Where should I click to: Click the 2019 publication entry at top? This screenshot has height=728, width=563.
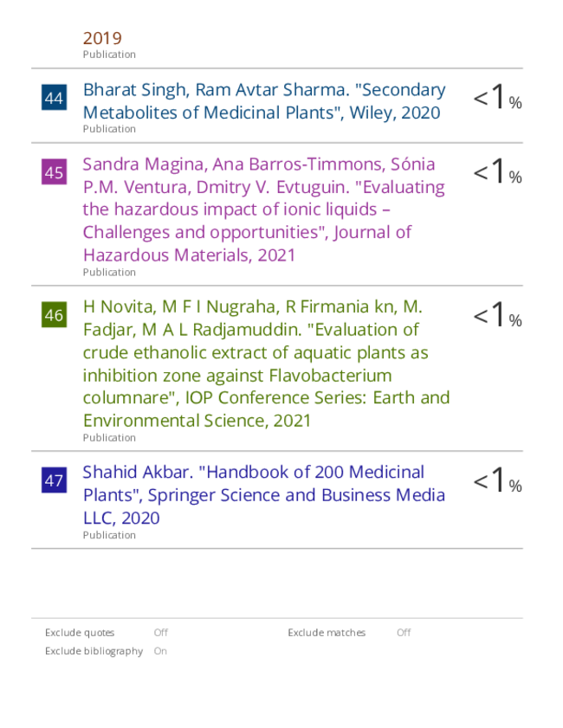(102, 38)
